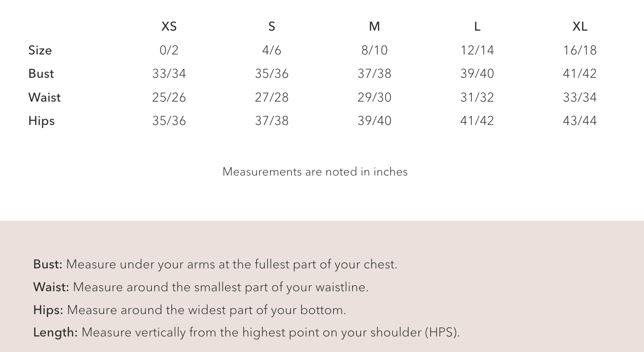
Task: Click the Hips 43/44 value for XL
Action: pyautogui.click(x=580, y=121)
